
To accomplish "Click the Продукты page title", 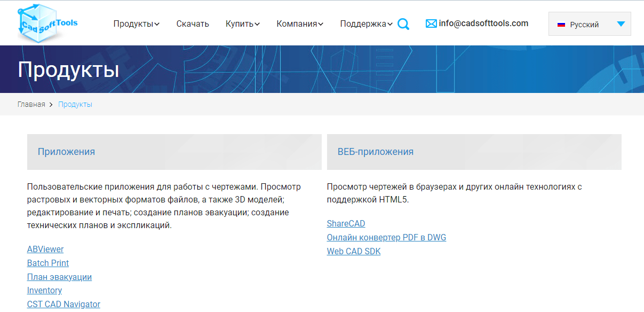I will [x=68, y=69].
